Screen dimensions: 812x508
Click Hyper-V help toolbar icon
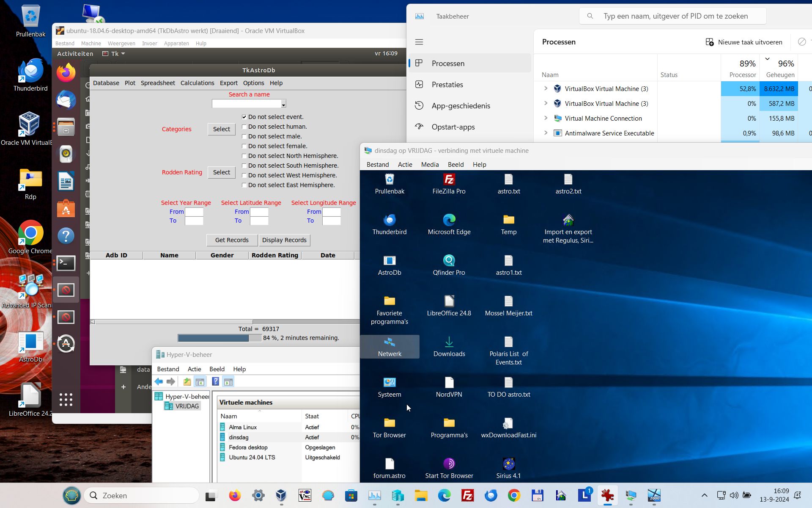[215, 382]
